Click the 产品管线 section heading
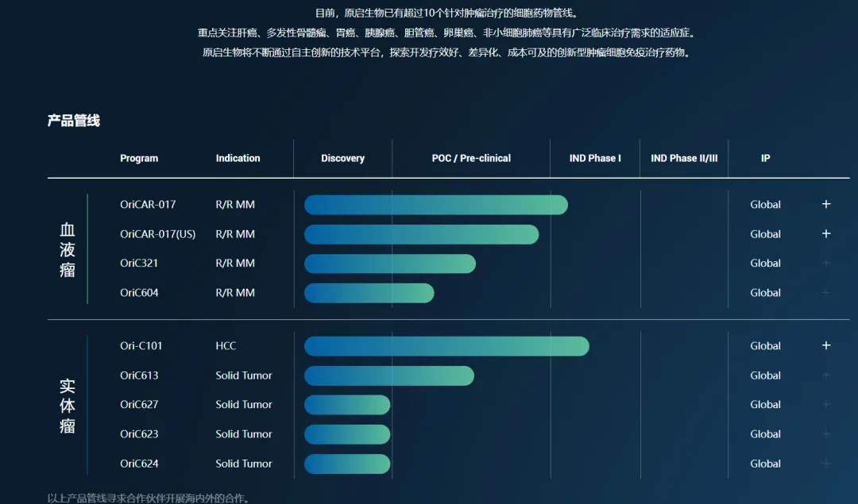 tap(74, 121)
